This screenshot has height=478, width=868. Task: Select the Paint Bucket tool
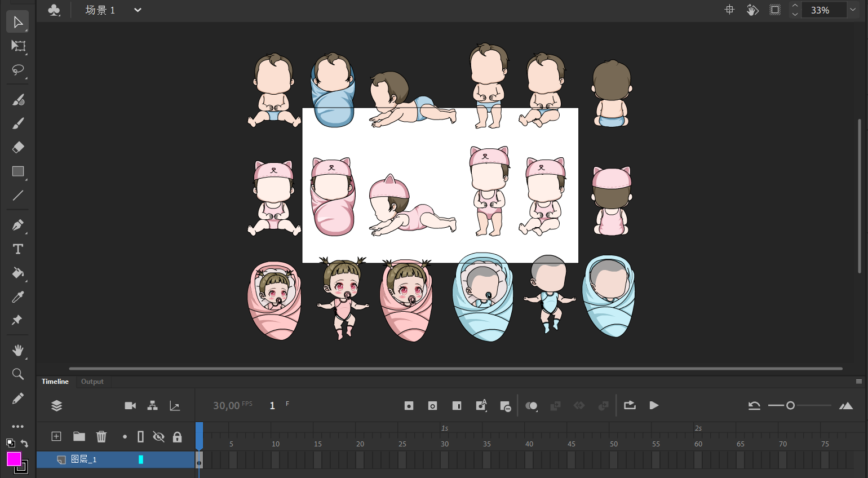(x=18, y=273)
